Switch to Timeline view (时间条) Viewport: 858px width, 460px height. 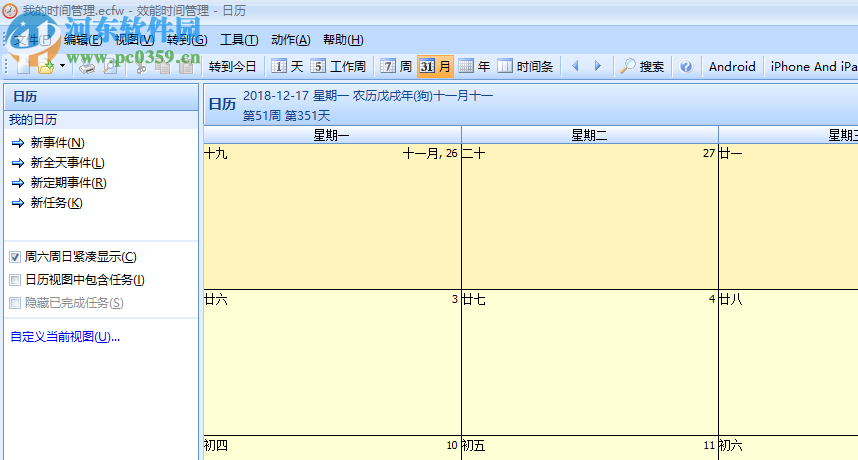525,67
